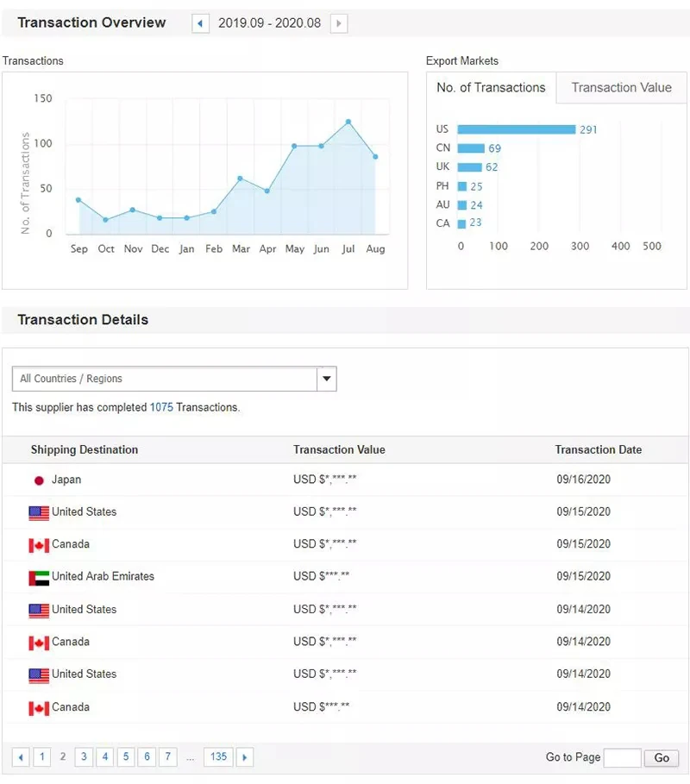Focus the Go to Page input field

tap(622, 757)
